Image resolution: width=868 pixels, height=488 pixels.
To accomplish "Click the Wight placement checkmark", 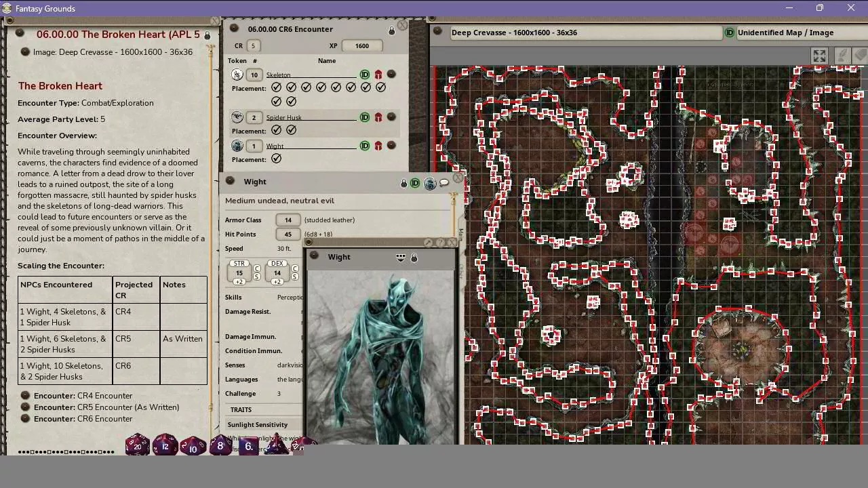I will (276, 159).
